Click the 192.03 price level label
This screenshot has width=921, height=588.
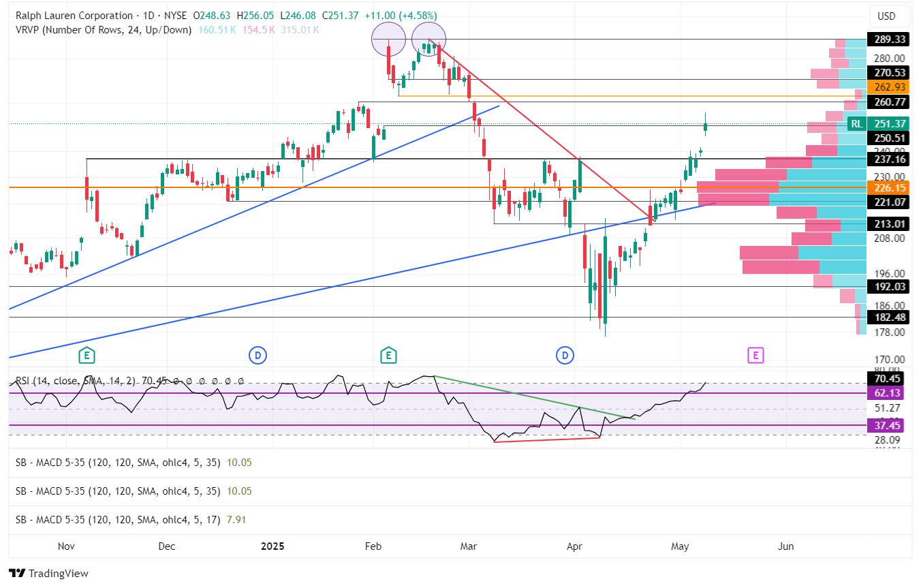click(x=887, y=287)
